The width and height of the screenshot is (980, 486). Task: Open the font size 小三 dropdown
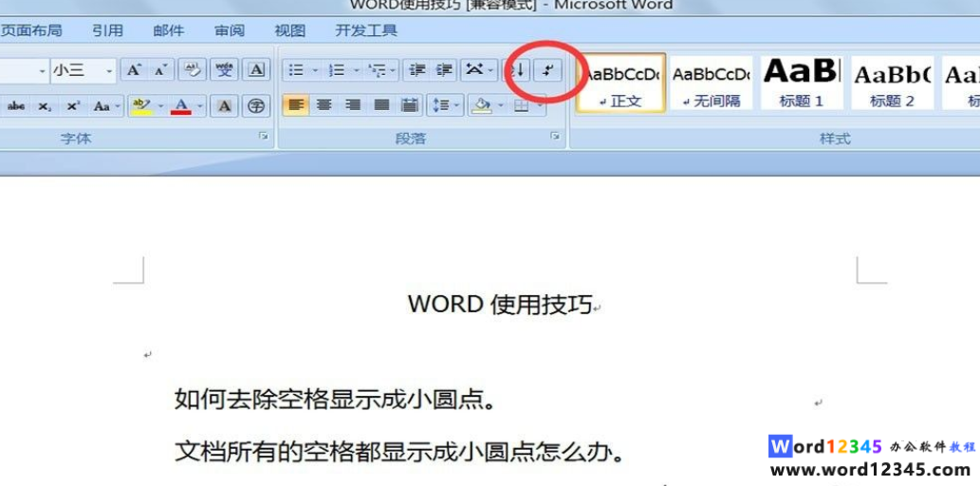coord(109,70)
